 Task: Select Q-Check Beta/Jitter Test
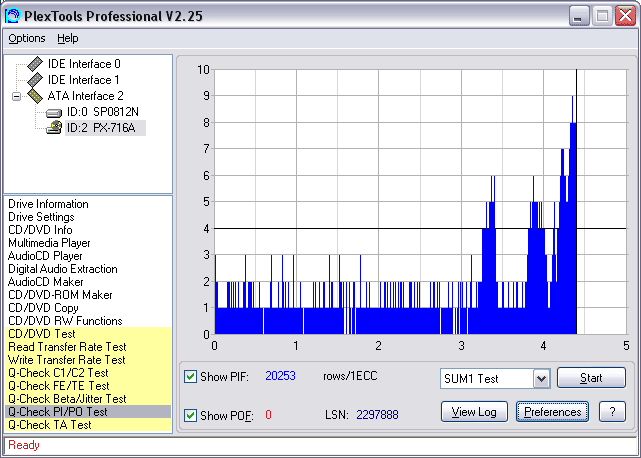tap(88, 399)
